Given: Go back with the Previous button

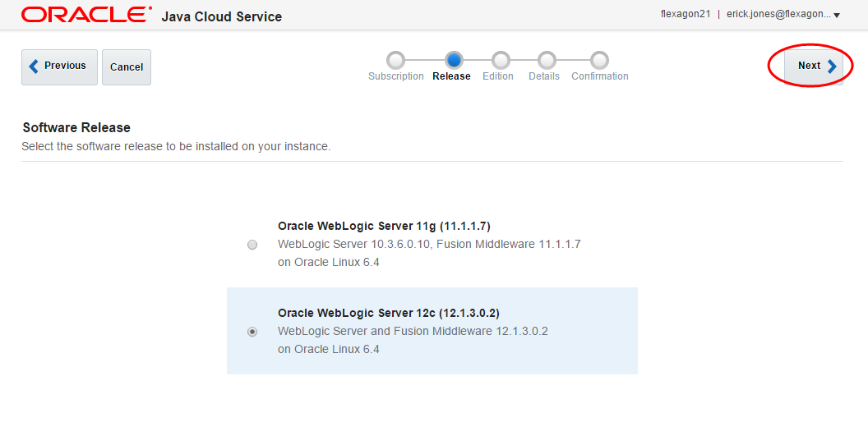Looking at the screenshot, I should [x=59, y=67].
